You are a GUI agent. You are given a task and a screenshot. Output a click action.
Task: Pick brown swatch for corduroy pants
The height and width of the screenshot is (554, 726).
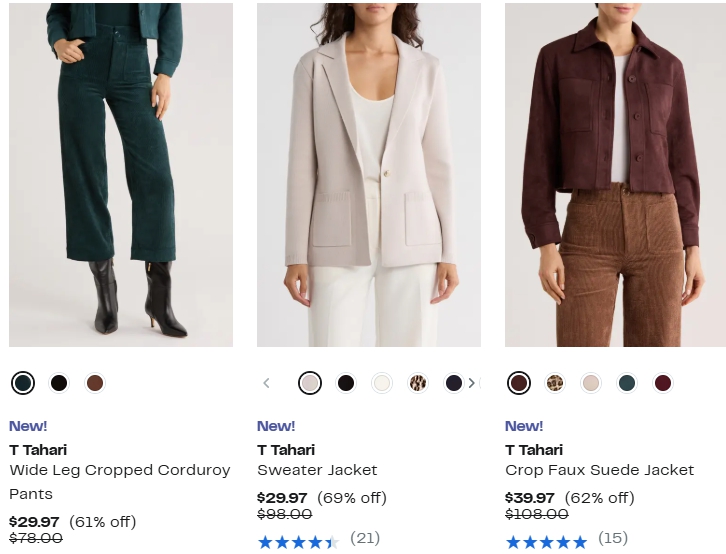pos(95,383)
